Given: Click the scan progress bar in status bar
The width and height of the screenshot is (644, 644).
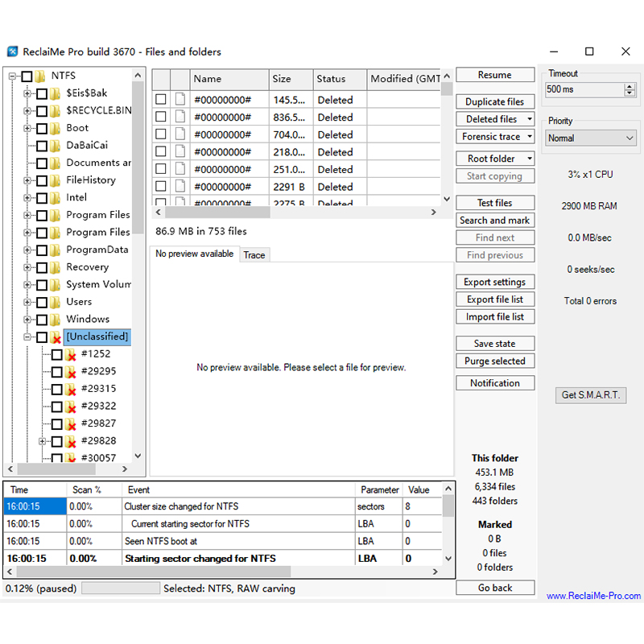Looking at the screenshot, I should [x=121, y=588].
